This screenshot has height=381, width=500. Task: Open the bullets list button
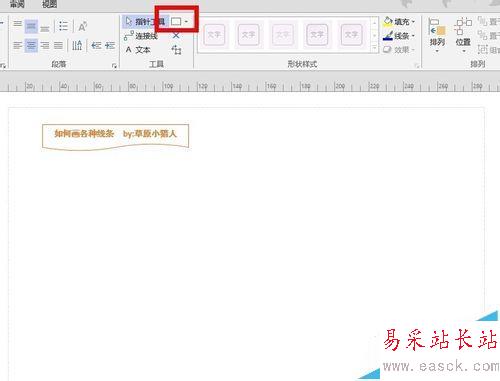63,26
